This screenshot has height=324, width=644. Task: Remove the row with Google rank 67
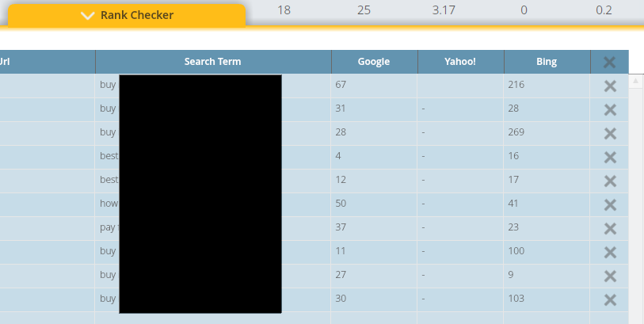point(610,86)
